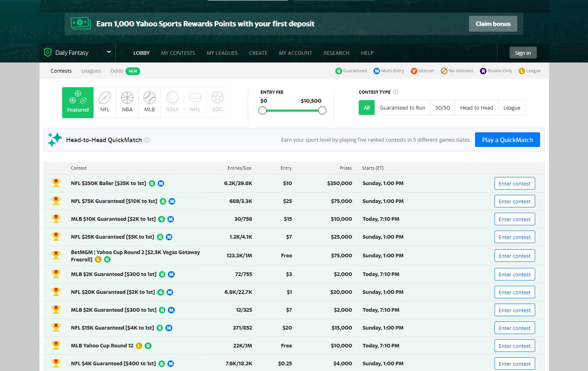Open the LOBBY navigation item
The width and height of the screenshot is (588, 371).
pos(141,53)
